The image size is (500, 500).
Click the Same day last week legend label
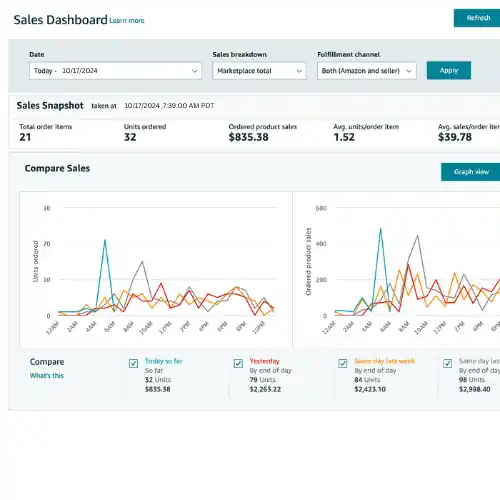pyautogui.click(x=384, y=361)
